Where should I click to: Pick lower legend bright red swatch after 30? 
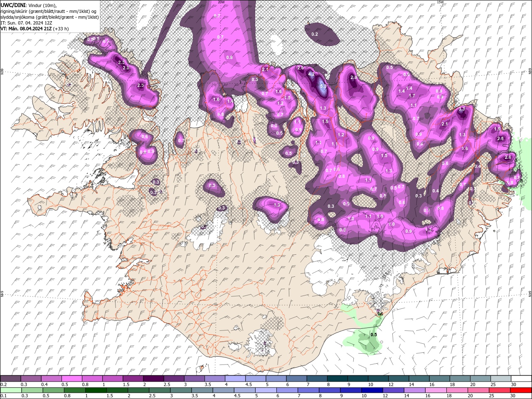[x=520, y=390]
